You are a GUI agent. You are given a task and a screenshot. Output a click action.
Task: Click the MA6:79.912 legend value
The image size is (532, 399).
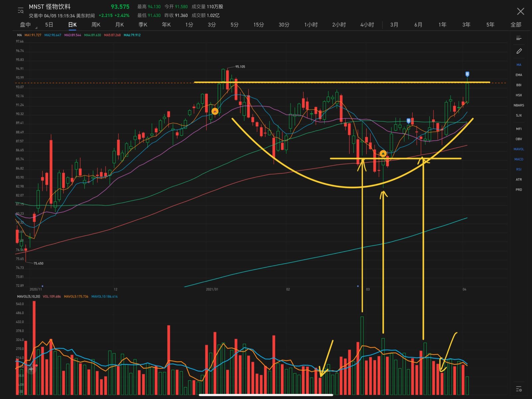click(x=132, y=35)
